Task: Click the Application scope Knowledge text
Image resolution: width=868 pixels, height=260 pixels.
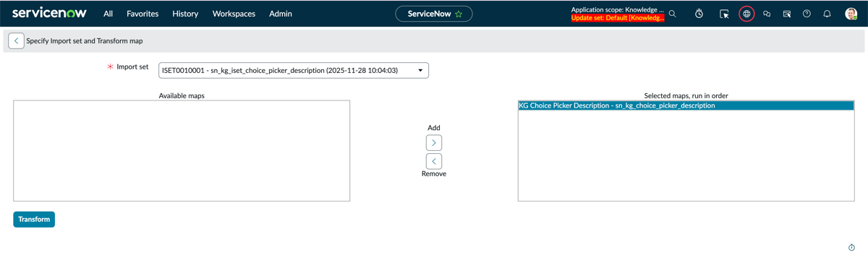Action: (617, 9)
